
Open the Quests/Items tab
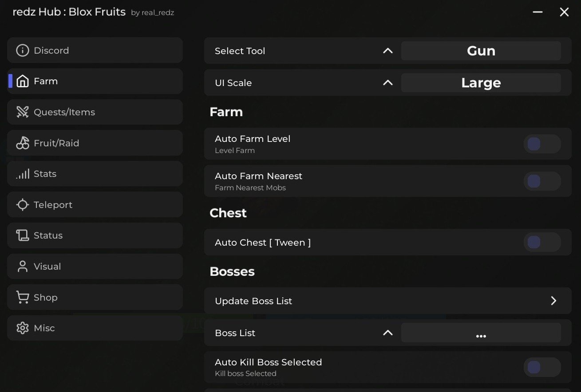(x=95, y=112)
